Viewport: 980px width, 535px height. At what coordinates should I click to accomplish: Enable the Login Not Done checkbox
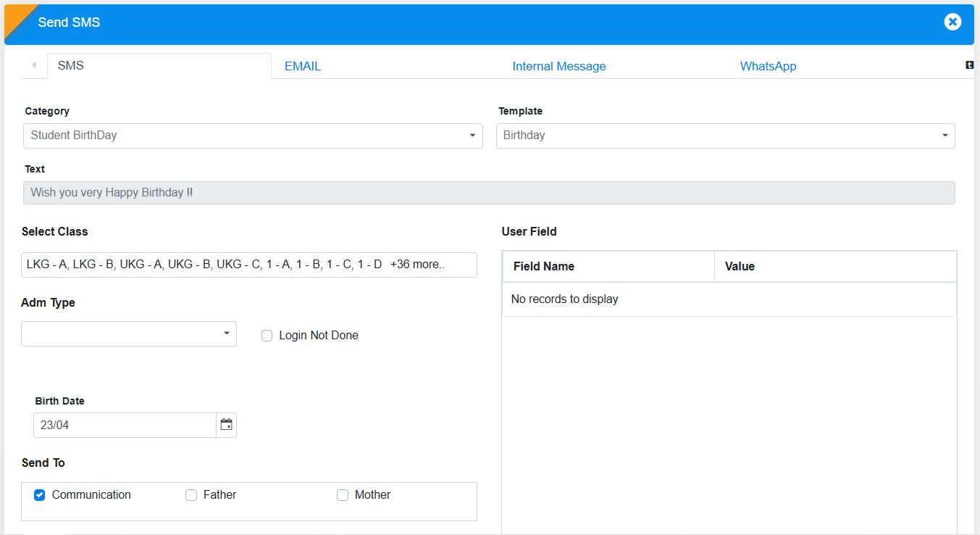click(x=267, y=336)
